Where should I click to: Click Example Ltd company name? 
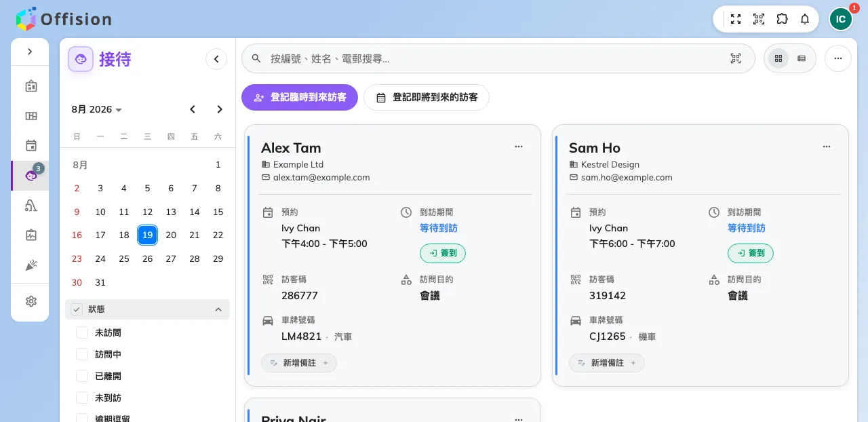point(298,164)
